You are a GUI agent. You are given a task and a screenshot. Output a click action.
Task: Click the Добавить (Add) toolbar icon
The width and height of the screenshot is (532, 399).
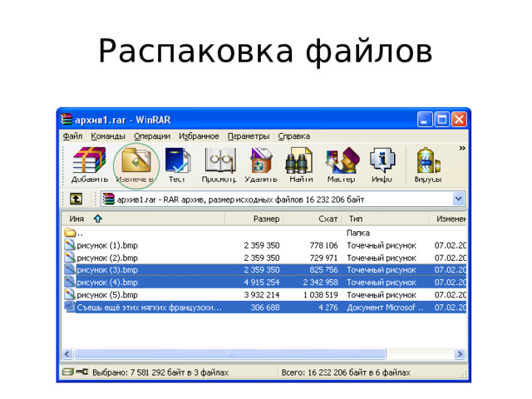[x=89, y=165]
